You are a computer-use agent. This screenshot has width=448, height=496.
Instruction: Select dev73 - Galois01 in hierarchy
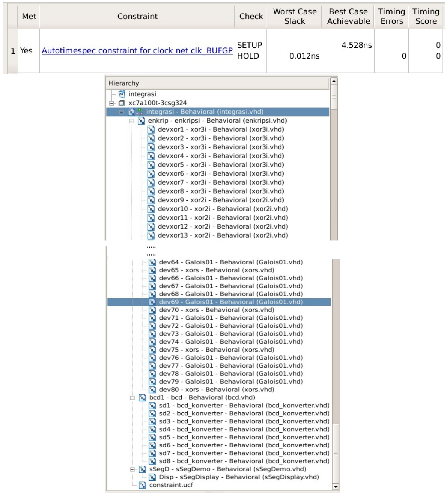pos(231,334)
